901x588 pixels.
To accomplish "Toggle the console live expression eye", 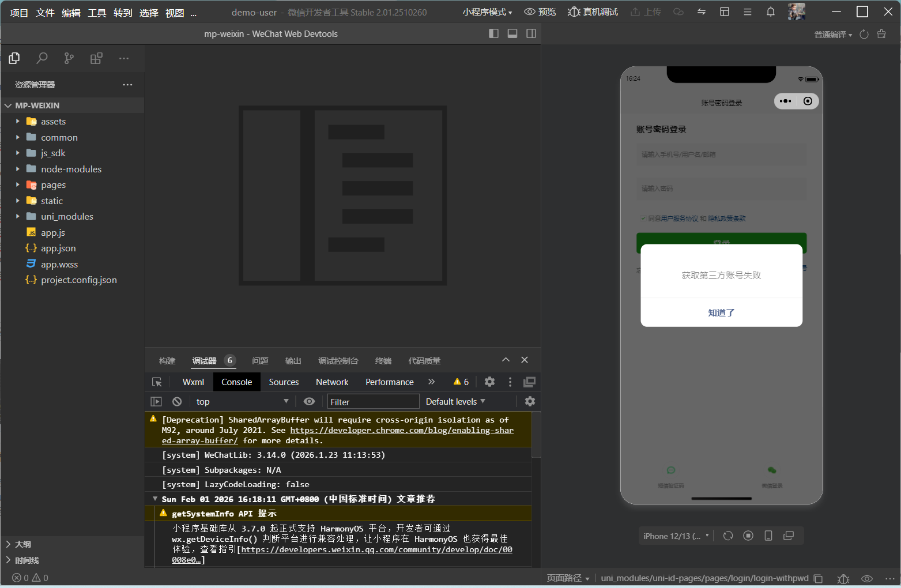I will tap(310, 402).
